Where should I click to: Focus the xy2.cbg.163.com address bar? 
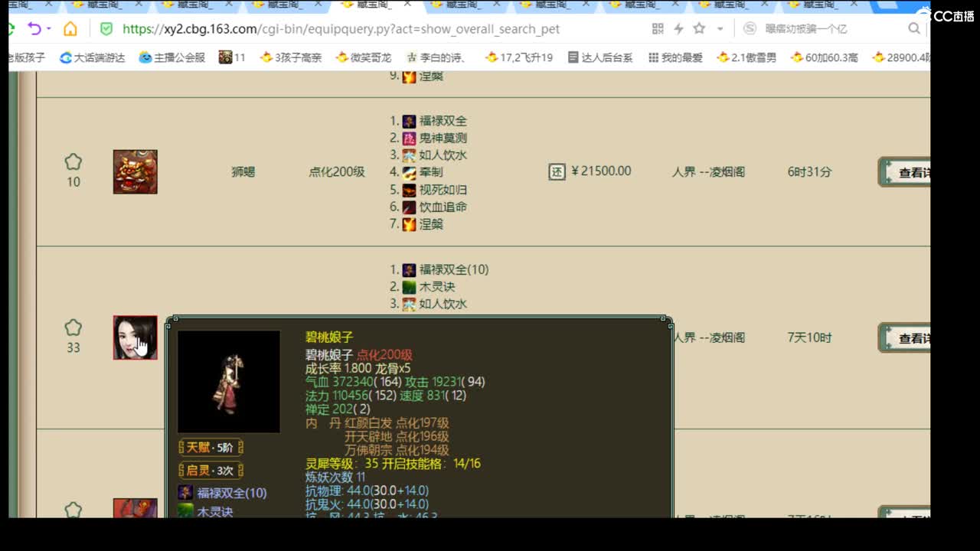[341, 29]
